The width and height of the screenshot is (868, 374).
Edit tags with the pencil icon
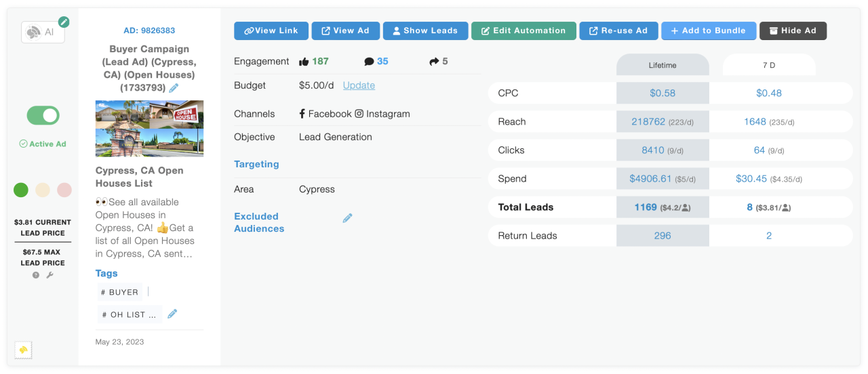tap(172, 314)
